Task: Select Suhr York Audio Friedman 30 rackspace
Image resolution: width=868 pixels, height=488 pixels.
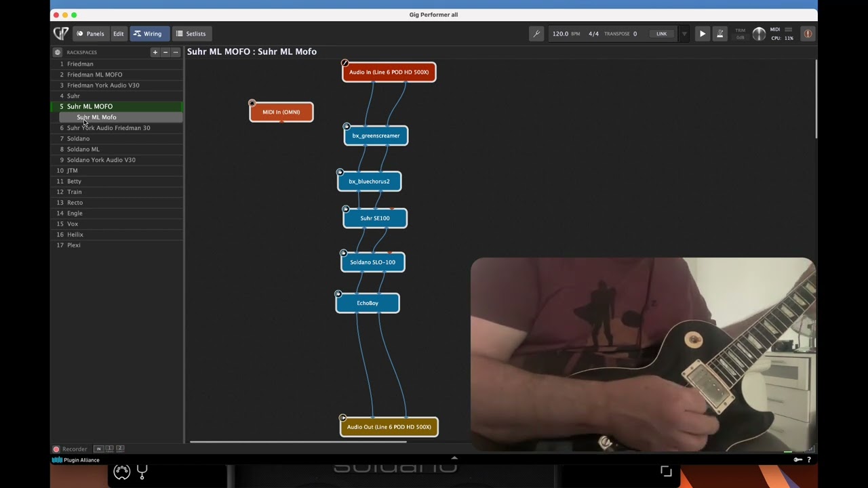Action: coord(117,128)
